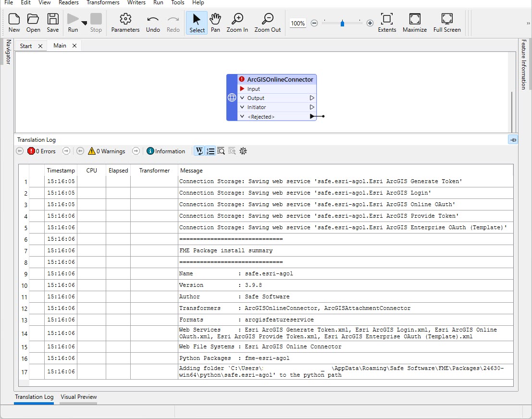
Task: Decrease zoom with the minus button
Action: (314, 23)
